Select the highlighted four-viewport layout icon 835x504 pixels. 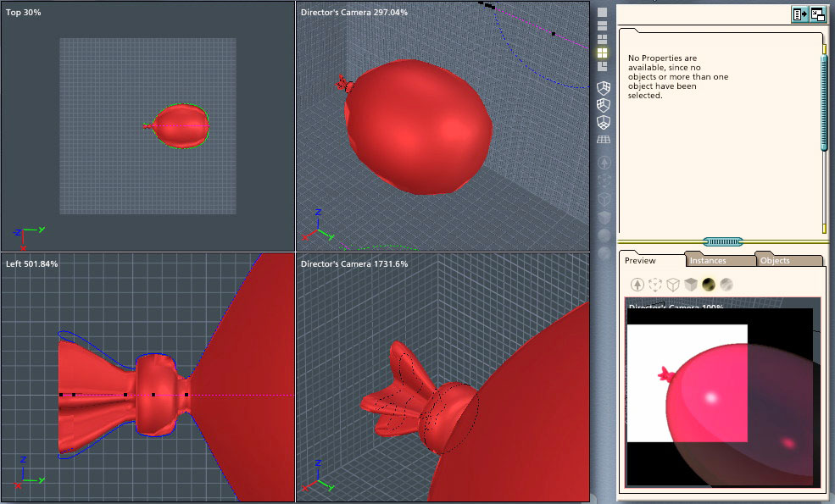[603, 53]
